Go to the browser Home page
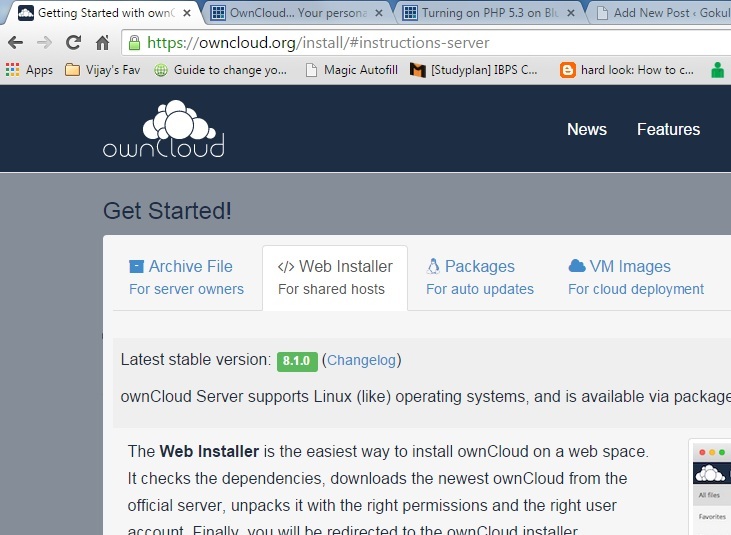 (x=102, y=43)
